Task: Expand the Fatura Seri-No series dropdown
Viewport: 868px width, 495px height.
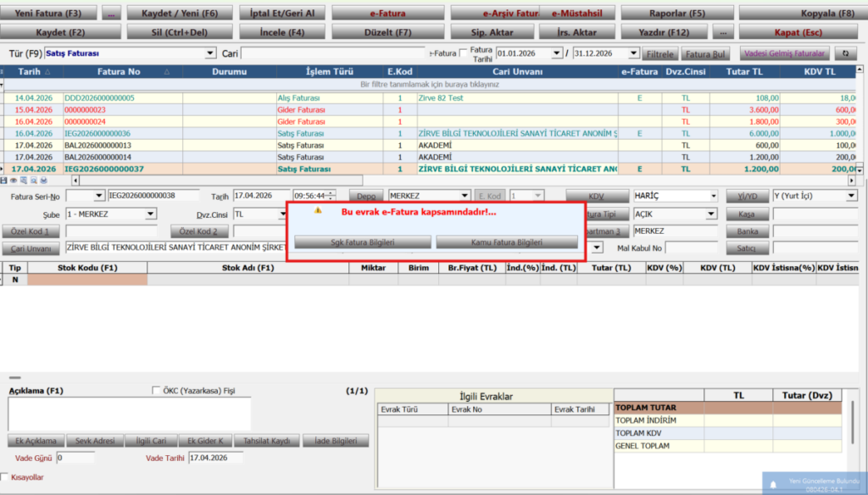Action: point(98,196)
